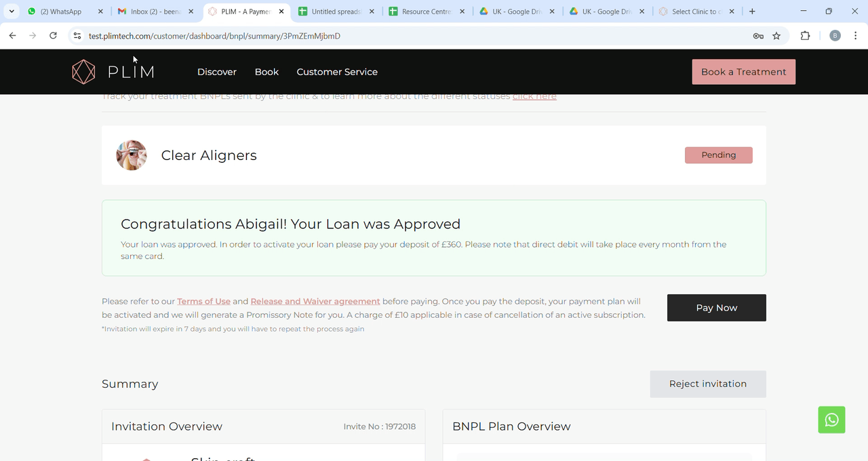868x461 pixels.
Task: Open the Chrome profile avatar
Action: point(835,36)
